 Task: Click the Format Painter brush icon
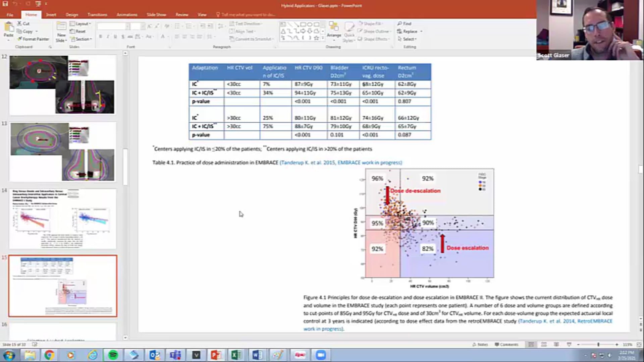tap(20, 39)
